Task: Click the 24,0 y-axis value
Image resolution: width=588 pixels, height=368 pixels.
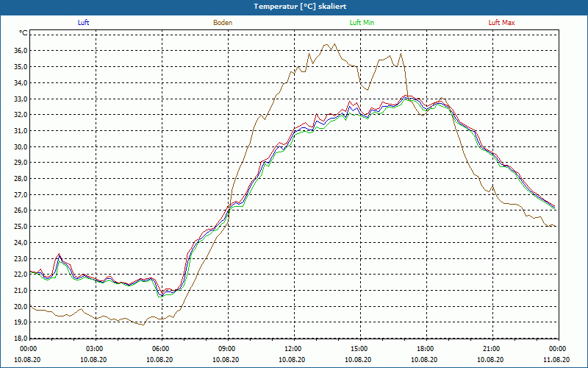Action: pos(21,243)
